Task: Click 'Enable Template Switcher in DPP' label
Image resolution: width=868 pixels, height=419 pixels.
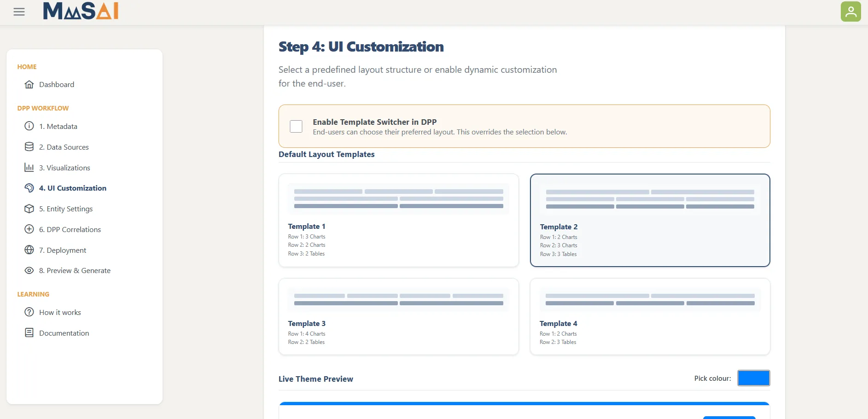Action: coord(375,122)
